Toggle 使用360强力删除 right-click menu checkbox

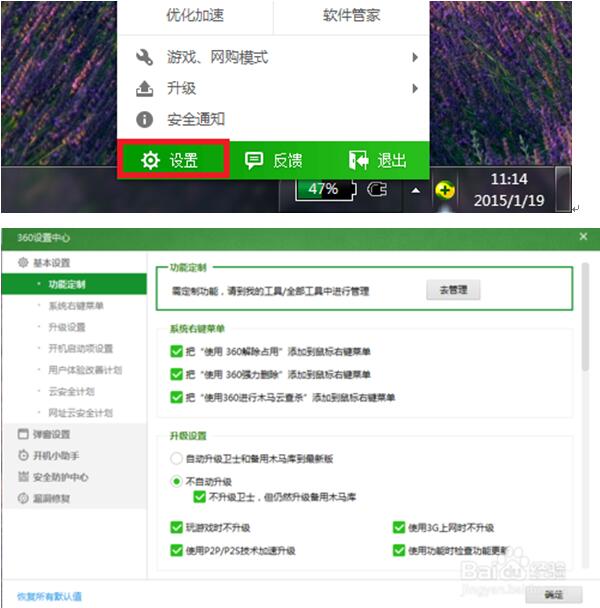176,374
